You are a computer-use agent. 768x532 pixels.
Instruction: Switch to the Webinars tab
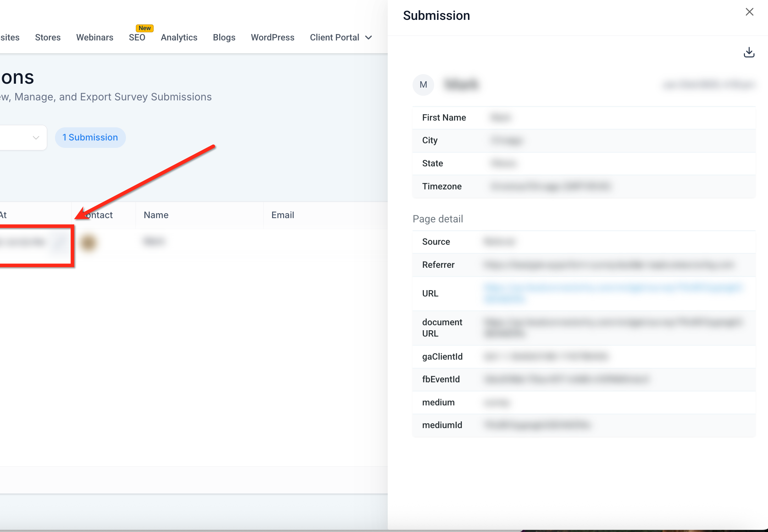(x=95, y=37)
